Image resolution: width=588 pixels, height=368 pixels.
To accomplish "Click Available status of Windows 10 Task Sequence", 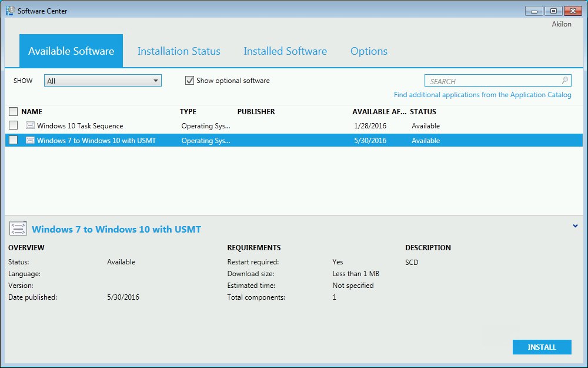I will point(426,126).
